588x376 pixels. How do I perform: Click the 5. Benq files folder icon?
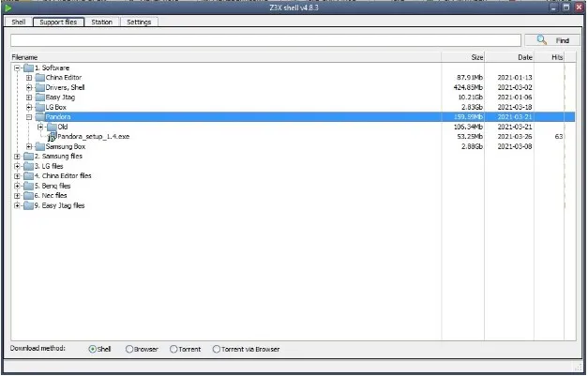pyautogui.click(x=29, y=186)
